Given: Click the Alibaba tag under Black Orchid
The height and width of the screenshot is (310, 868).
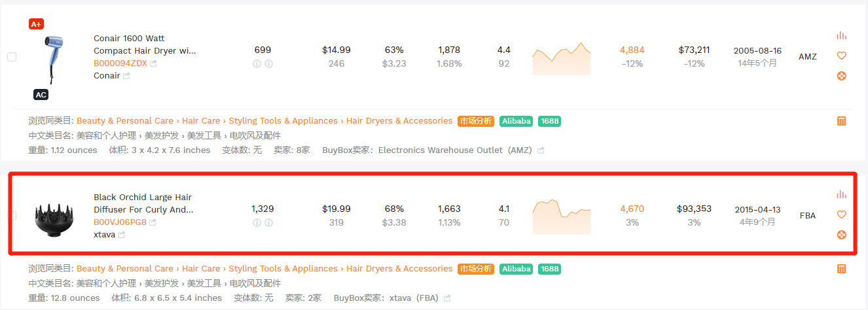Looking at the screenshot, I should (x=516, y=269).
